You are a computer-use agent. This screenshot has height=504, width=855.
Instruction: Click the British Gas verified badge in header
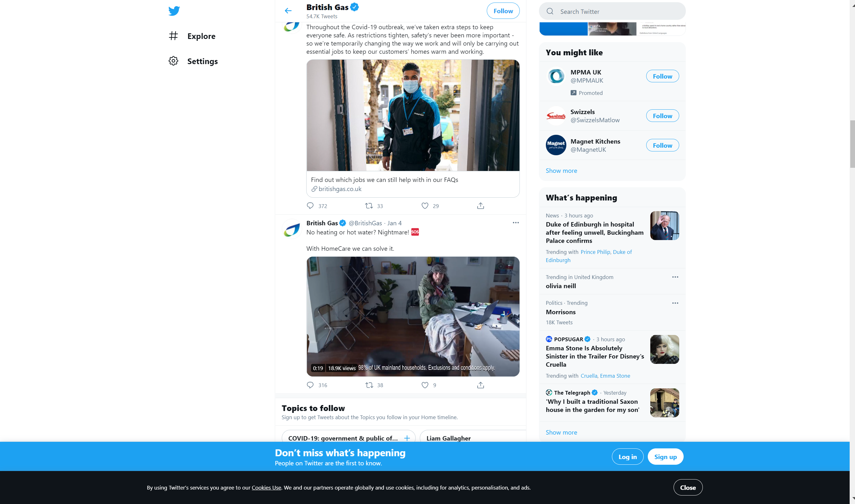point(354,7)
